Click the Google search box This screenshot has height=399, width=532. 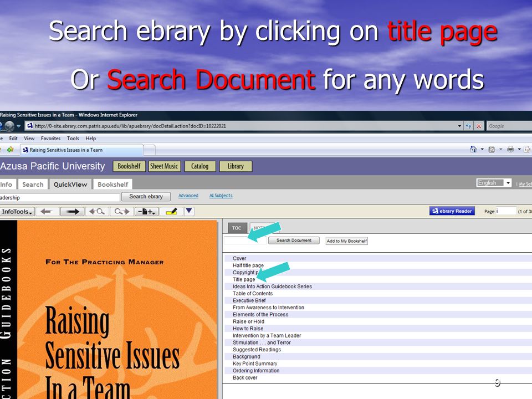(x=510, y=126)
